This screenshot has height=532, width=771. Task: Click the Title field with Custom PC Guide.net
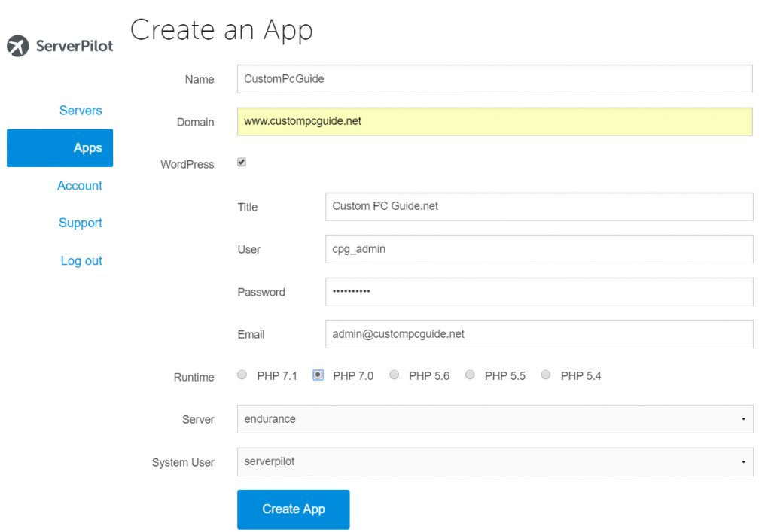(539, 207)
